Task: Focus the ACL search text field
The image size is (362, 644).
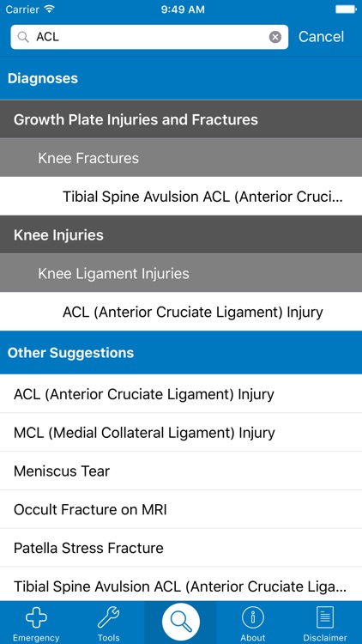Action: pos(149,37)
